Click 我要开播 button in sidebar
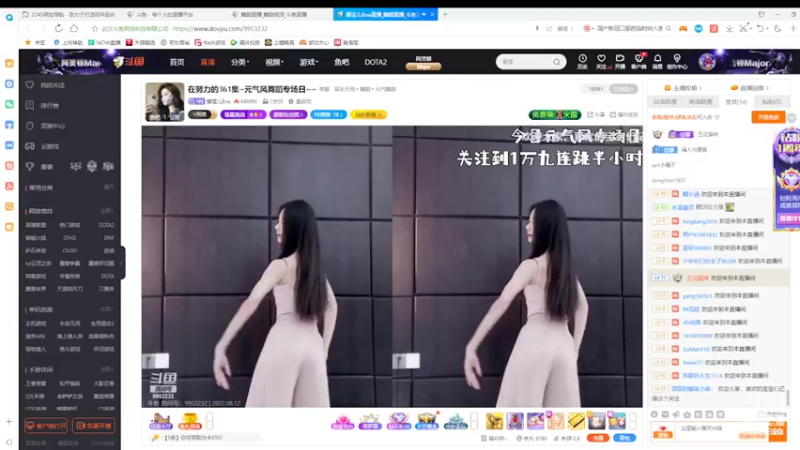 pos(93,426)
